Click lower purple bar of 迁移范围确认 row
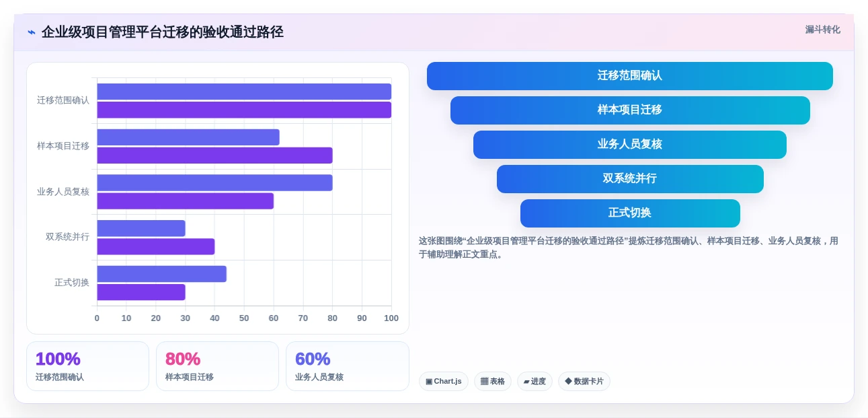The width and height of the screenshot is (868, 418). [x=244, y=110]
